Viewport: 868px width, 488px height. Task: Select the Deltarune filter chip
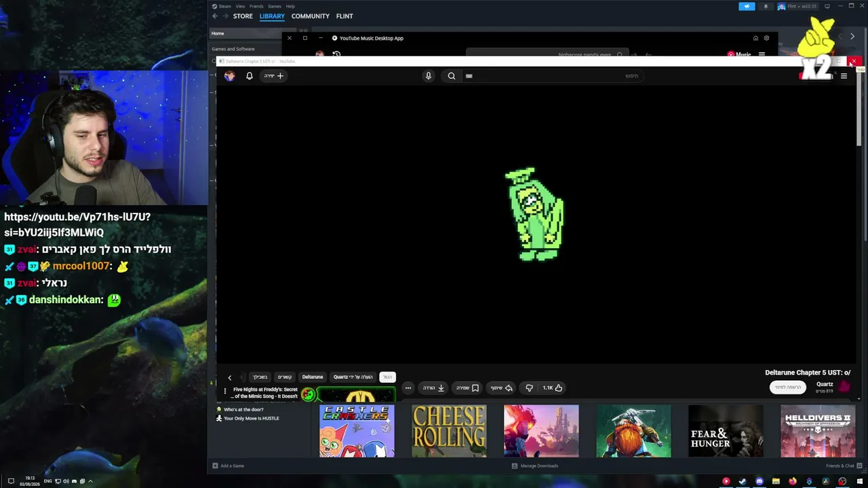click(x=313, y=377)
